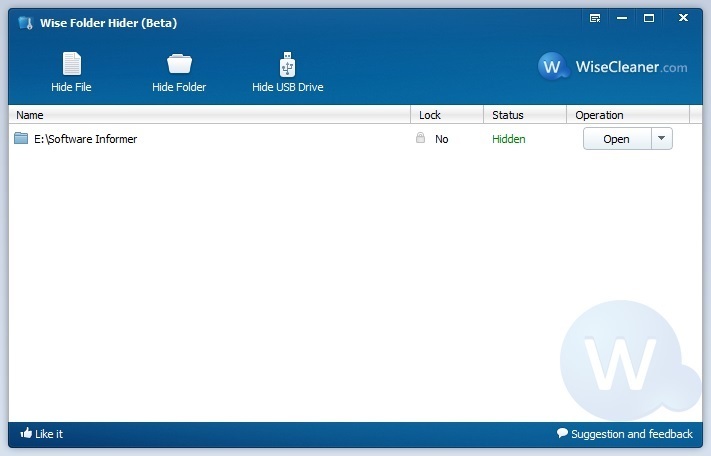Viewport: 711px width, 456px height.
Task: Expand the Open button dropdown arrow
Action: tap(662, 139)
